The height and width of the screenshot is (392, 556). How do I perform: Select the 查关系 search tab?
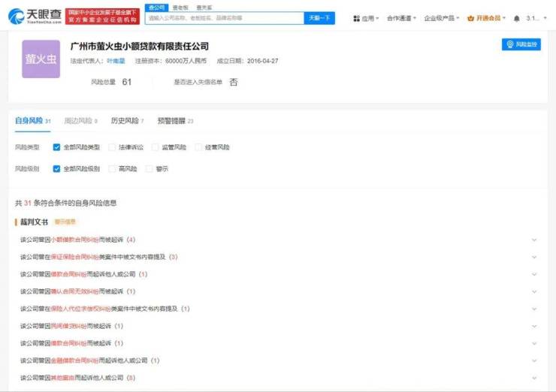coord(204,8)
